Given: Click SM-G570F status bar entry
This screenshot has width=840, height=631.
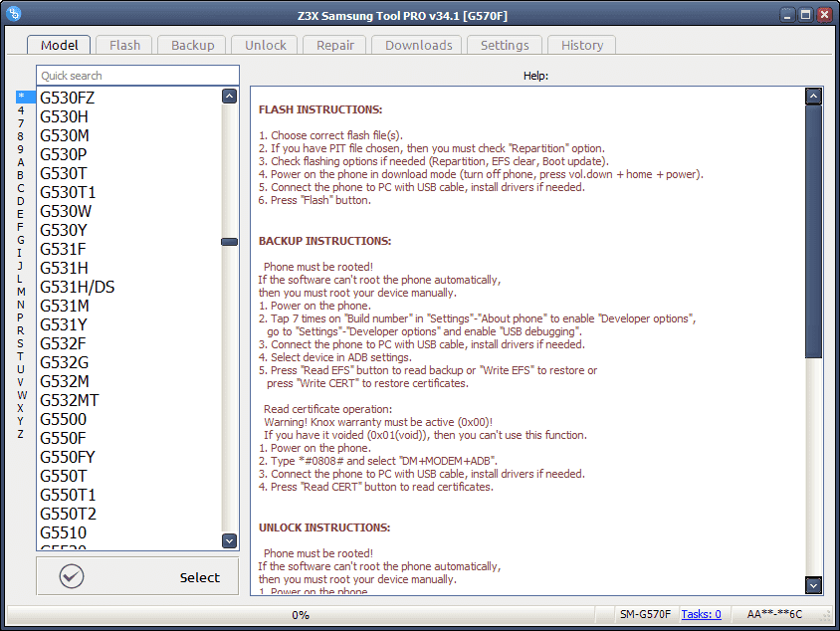Looking at the screenshot, I should coord(645,614).
